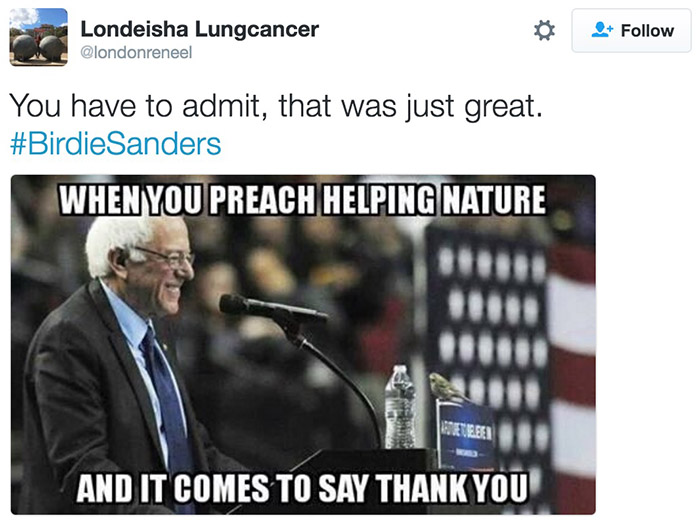Click the add-person icon inside the Follow button
Viewport: 700px width, 527px height.
601,31
